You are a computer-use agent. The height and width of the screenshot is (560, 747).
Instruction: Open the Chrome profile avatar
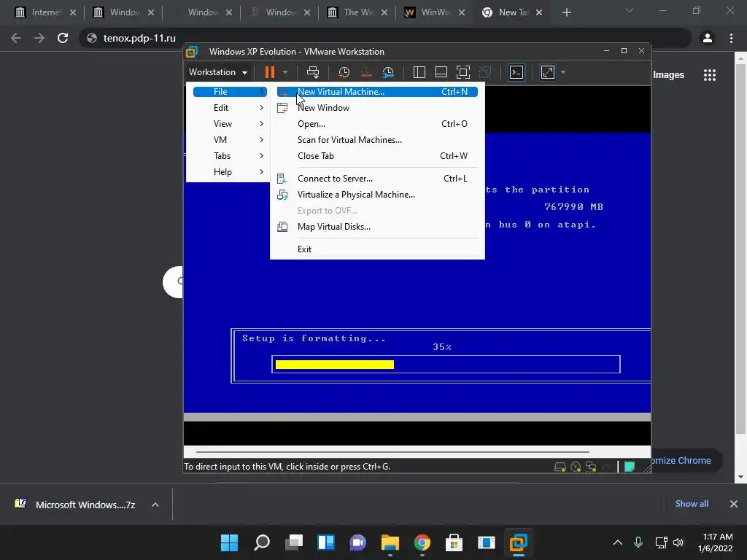(x=708, y=38)
